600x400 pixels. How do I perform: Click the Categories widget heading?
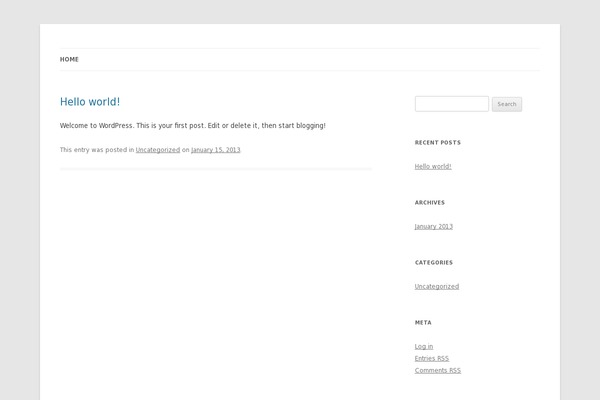pyautogui.click(x=434, y=263)
